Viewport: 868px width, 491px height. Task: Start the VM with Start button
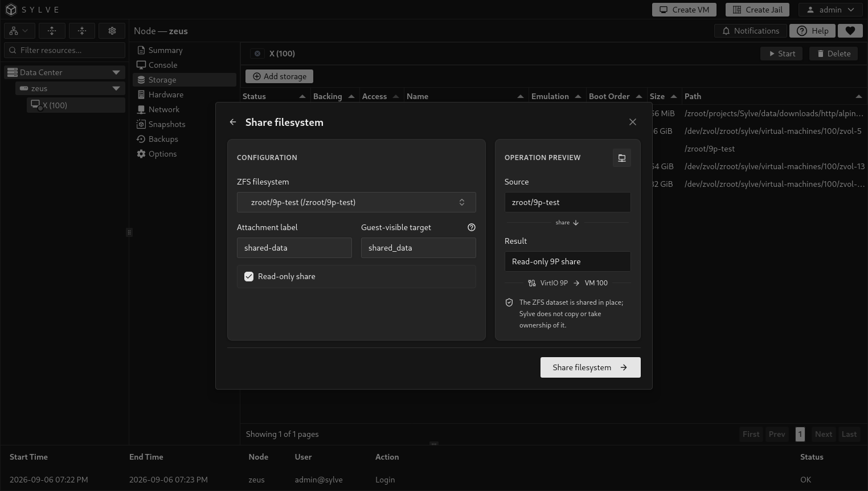(x=781, y=54)
